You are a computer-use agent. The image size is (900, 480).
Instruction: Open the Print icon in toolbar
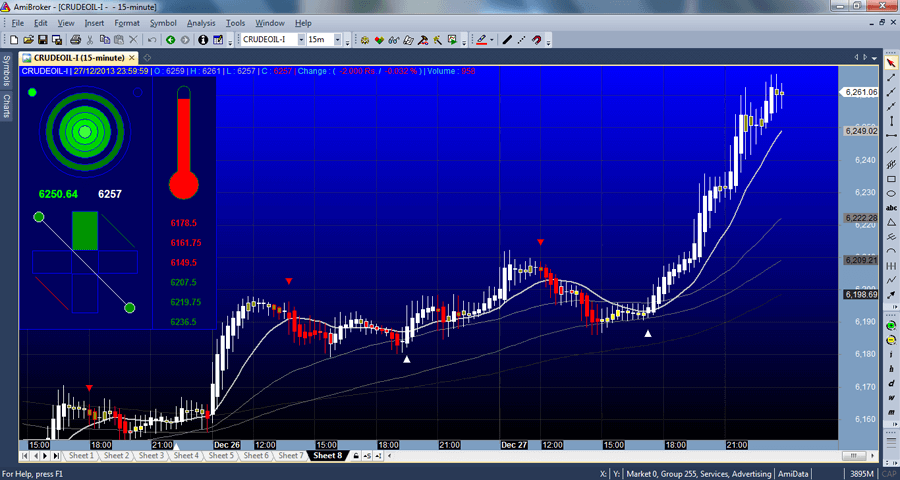click(75, 40)
